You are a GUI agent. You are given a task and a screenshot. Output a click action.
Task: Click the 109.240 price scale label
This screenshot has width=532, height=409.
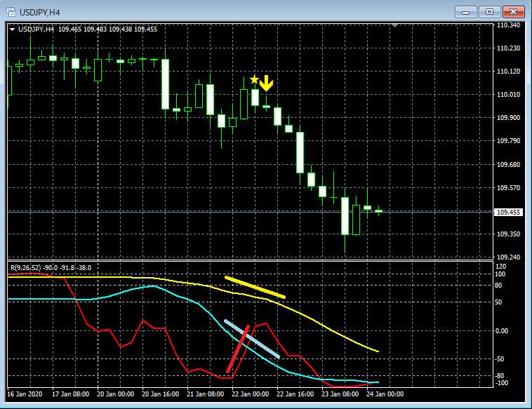[x=508, y=257]
